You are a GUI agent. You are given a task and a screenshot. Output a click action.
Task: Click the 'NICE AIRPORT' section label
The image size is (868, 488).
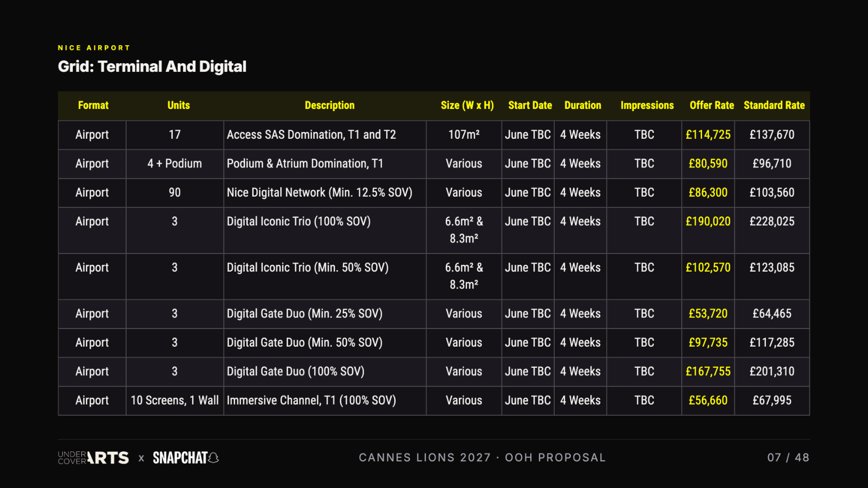(x=94, y=48)
